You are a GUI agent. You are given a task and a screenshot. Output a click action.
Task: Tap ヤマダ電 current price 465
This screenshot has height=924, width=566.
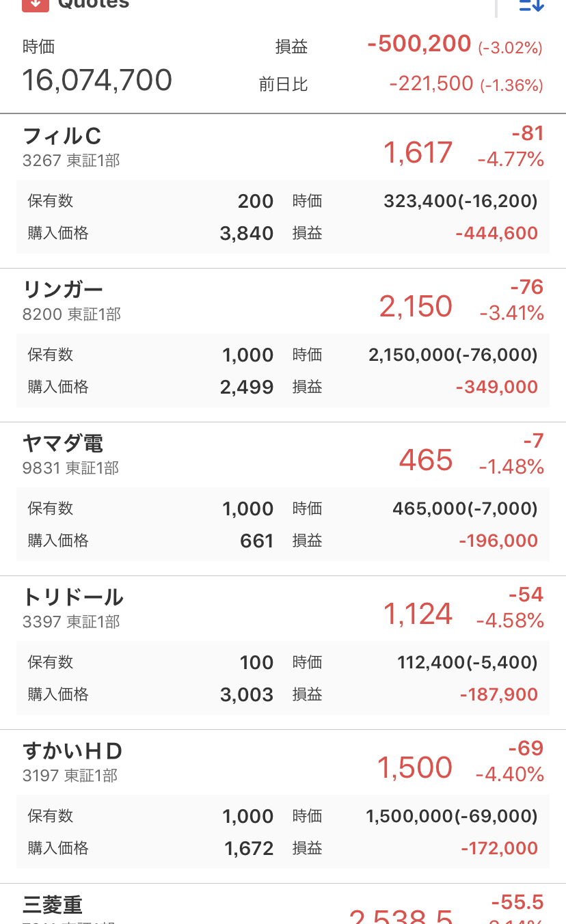[x=425, y=461]
